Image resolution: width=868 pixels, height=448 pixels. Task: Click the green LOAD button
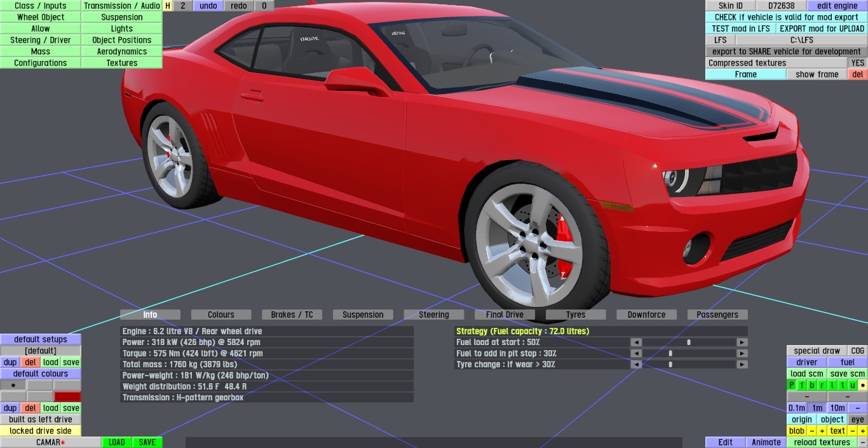pos(117,442)
